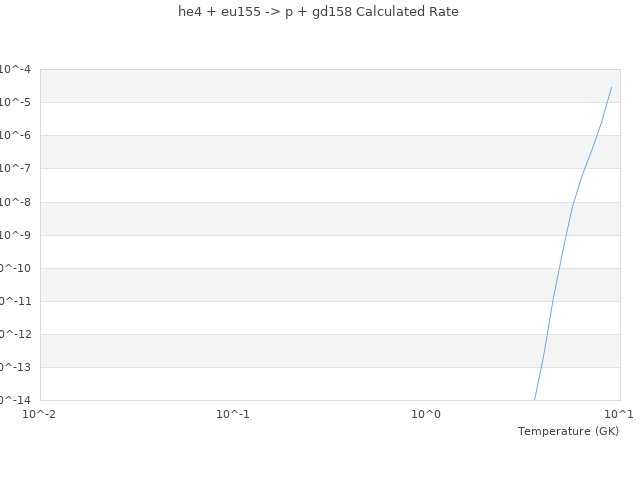Viewport: 640px width, 480px height.
Task: Click the top end of the blue rate curve
Action: pos(611,87)
